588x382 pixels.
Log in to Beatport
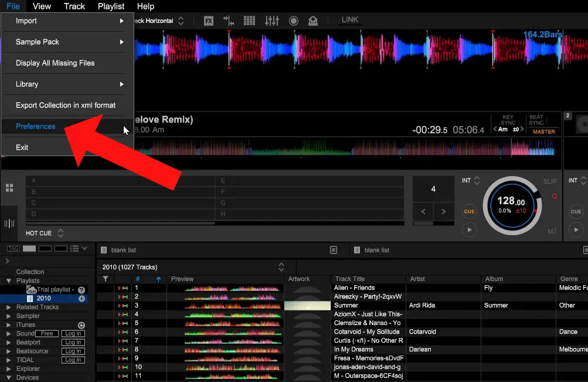[x=73, y=342]
